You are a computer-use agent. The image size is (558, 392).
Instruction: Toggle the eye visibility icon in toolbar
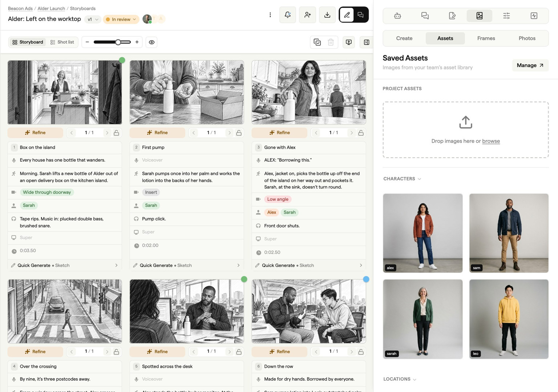(152, 42)
